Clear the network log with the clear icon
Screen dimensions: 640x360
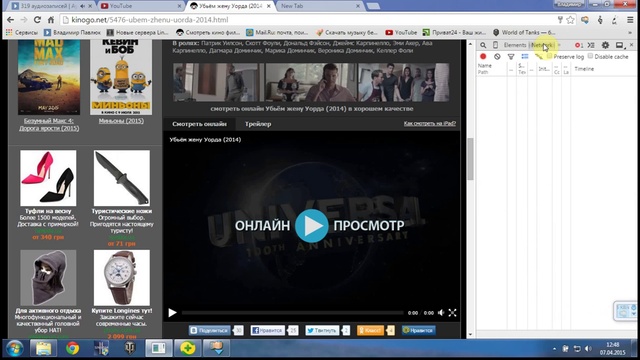coord(497,57)
